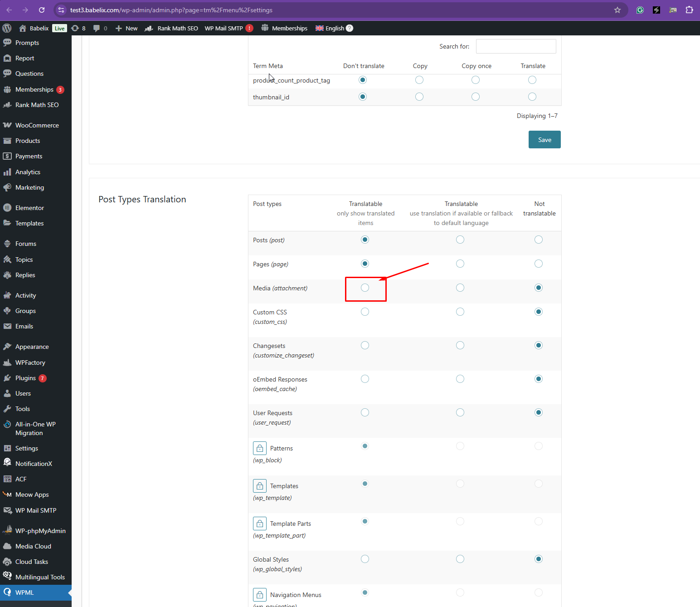Screen dimensions: 700x607
Task: Open the updates icon showing 8
Action: coord(78,28)
